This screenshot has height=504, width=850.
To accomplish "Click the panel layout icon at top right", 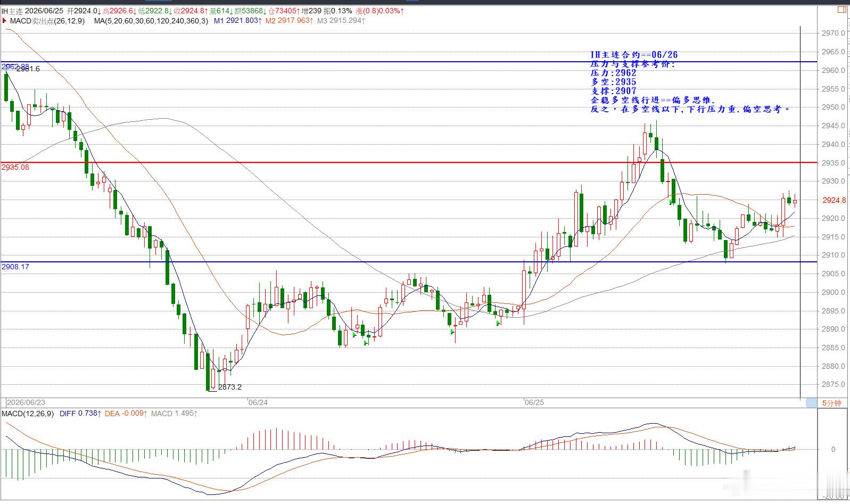I will click(x=841, y=10).
